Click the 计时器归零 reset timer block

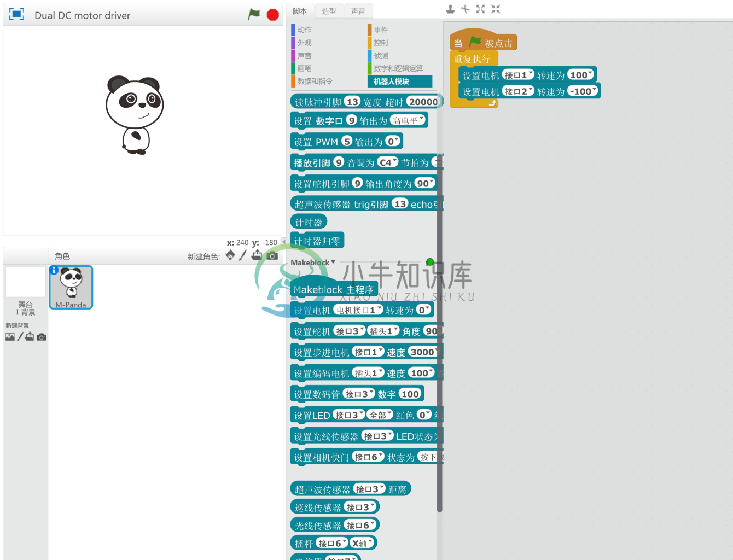[x=317, y=241]
